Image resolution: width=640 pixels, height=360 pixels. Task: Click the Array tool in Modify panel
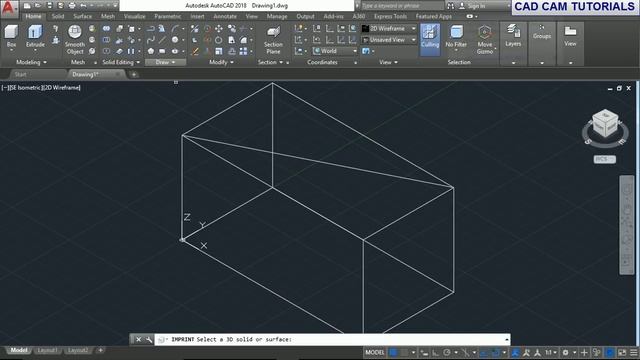point(243,51)
